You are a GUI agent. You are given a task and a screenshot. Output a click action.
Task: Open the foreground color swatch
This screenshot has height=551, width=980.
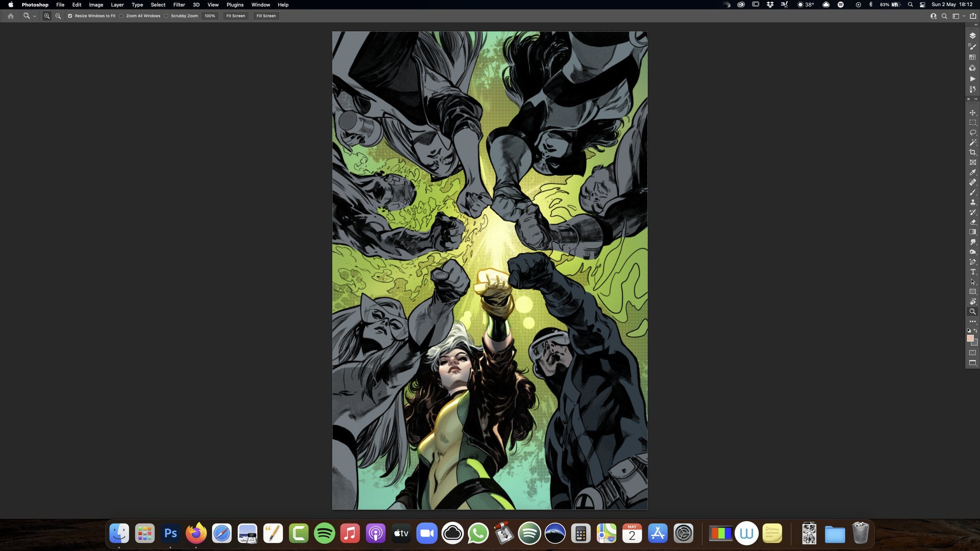click(x=970, y=338)
